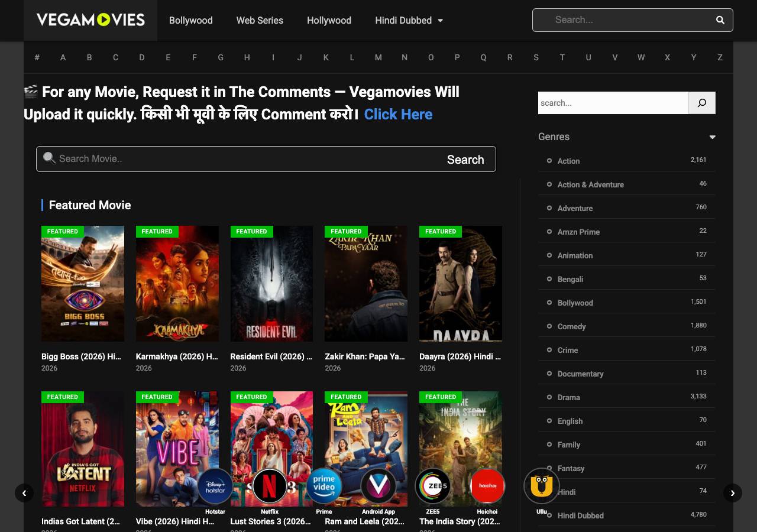Focus the header Search field

(632, 20)
